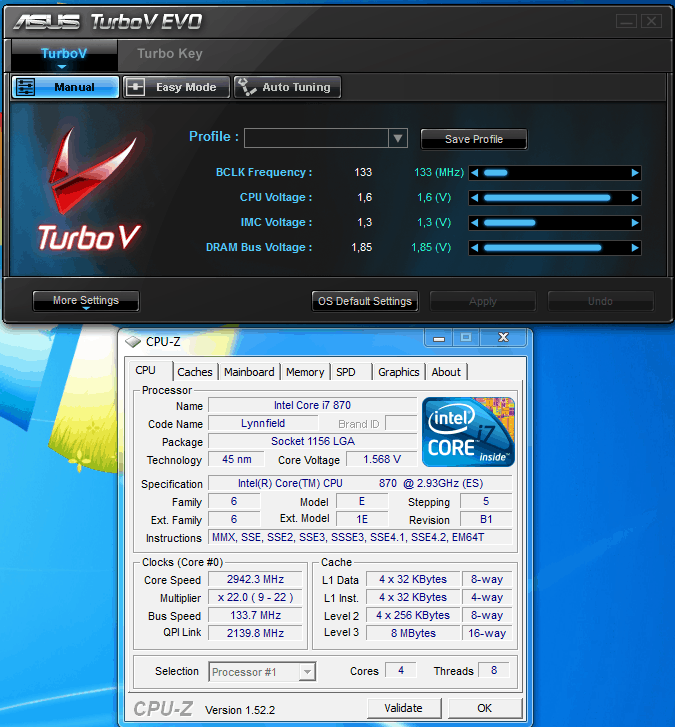Screen dimensions: 675x727
Task: Expand the Profile dropdown arrow
Action: pos(398,138)
